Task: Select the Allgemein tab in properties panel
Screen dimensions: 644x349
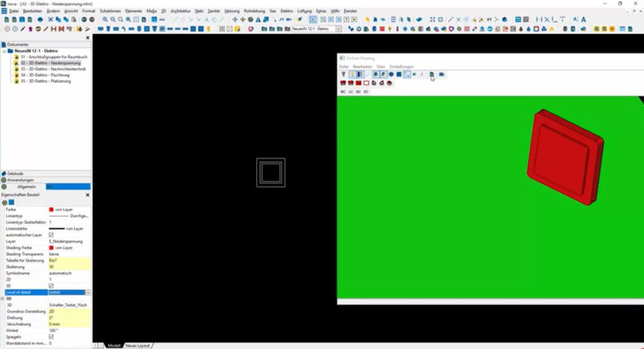Action: click(x=26, y=187)
